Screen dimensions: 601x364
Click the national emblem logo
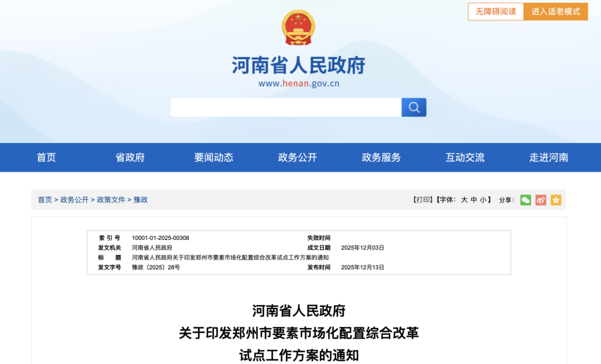pyautogui.click(x=298, y=28)
